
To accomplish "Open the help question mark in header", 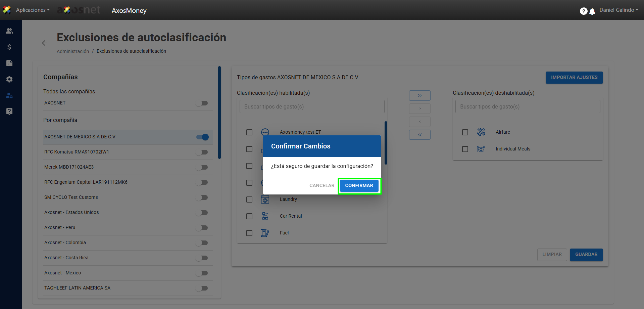I will coord(583,11).
